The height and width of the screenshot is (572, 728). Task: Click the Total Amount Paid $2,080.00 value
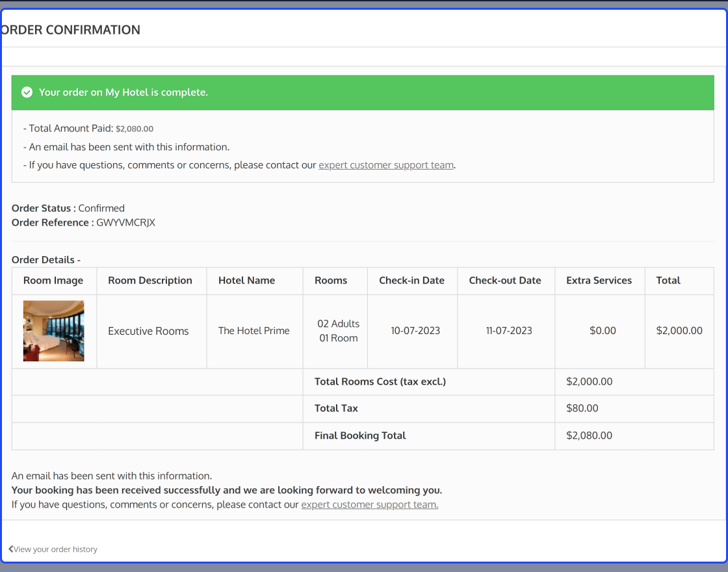[135, 129]
